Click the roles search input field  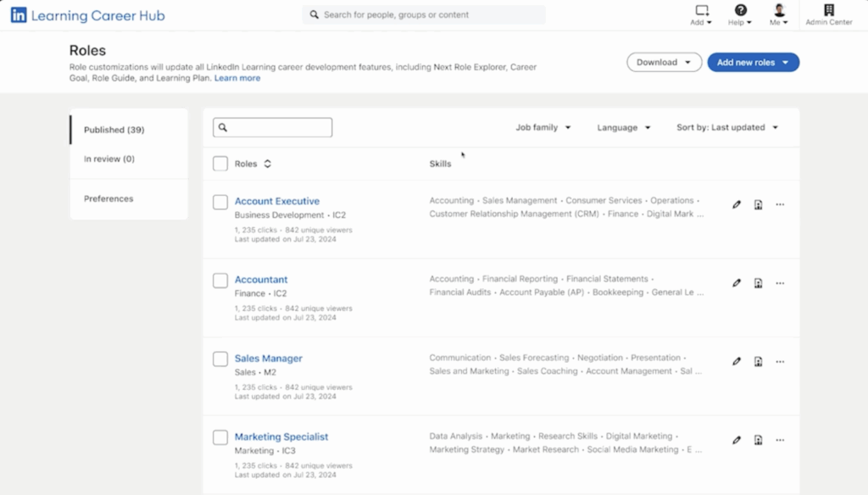click(x=273, y=128)
